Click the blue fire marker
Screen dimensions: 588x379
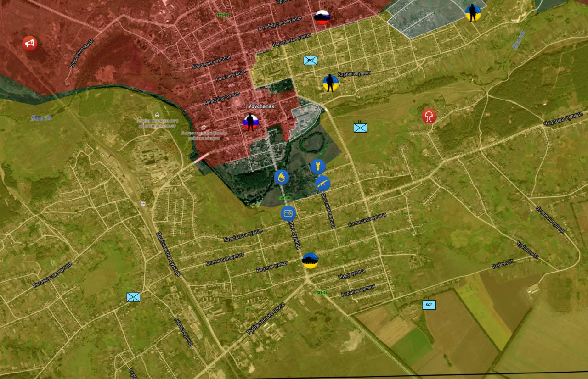coord(282,177)
